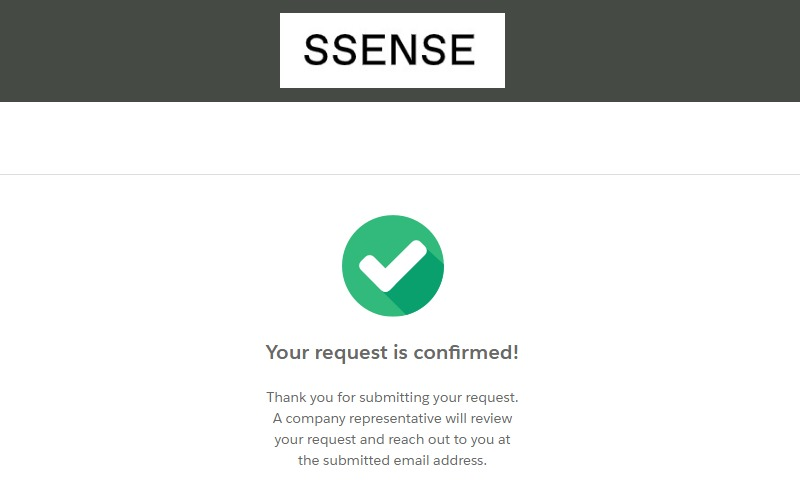The width and height of the screenshot is (800, 500).
Task: Click the green confirmation checkmark circle
Action: [393, 266]
